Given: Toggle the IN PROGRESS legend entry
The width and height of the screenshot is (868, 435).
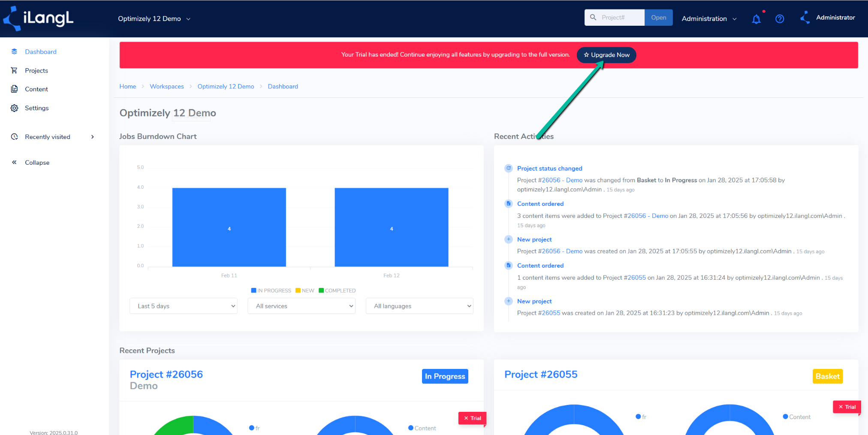Looking at the screenshot, I should point(271,290).
